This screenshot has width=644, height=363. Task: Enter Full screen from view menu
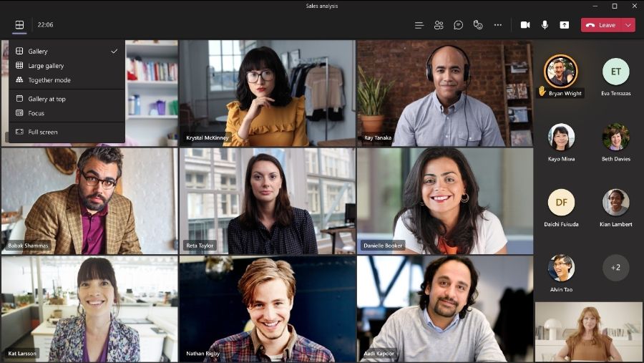[67, 132]
